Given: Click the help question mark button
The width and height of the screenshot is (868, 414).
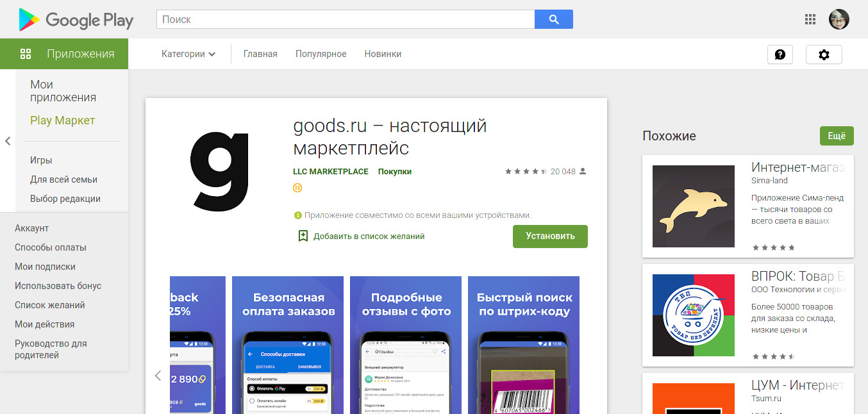Looking at the screenshot, I should tap(780, 54).
